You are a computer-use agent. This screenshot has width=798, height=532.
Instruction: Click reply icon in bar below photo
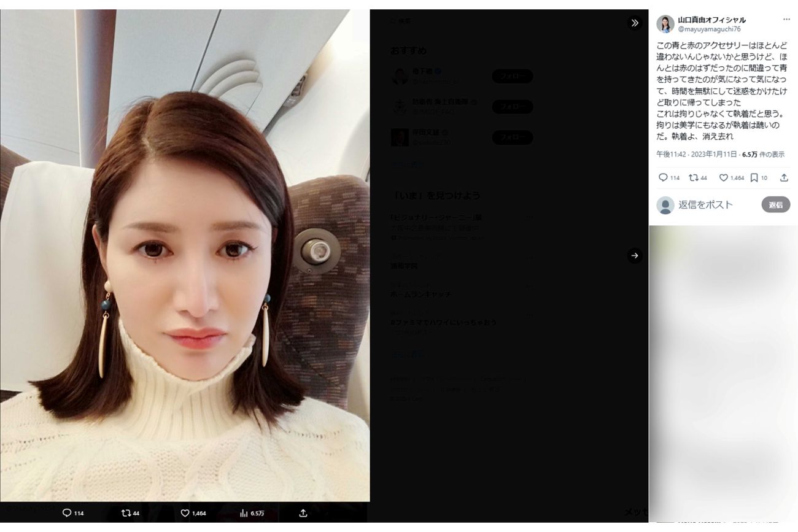tap(67, 513)
